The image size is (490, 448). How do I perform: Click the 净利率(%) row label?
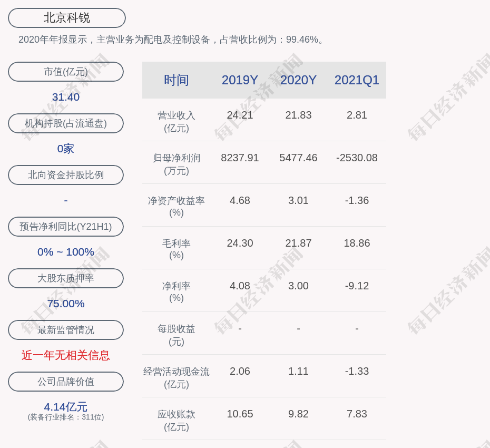click(177, 292)
